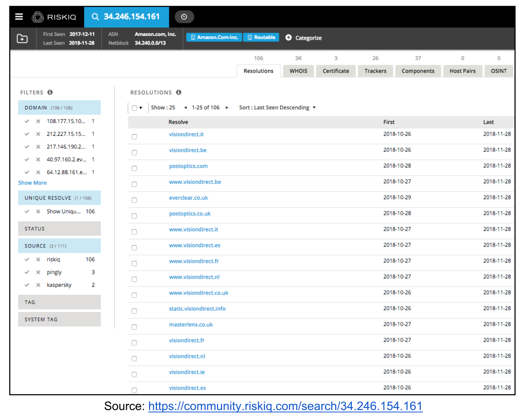Exclude filter X for 212.227.15.15

coord(38,134)
